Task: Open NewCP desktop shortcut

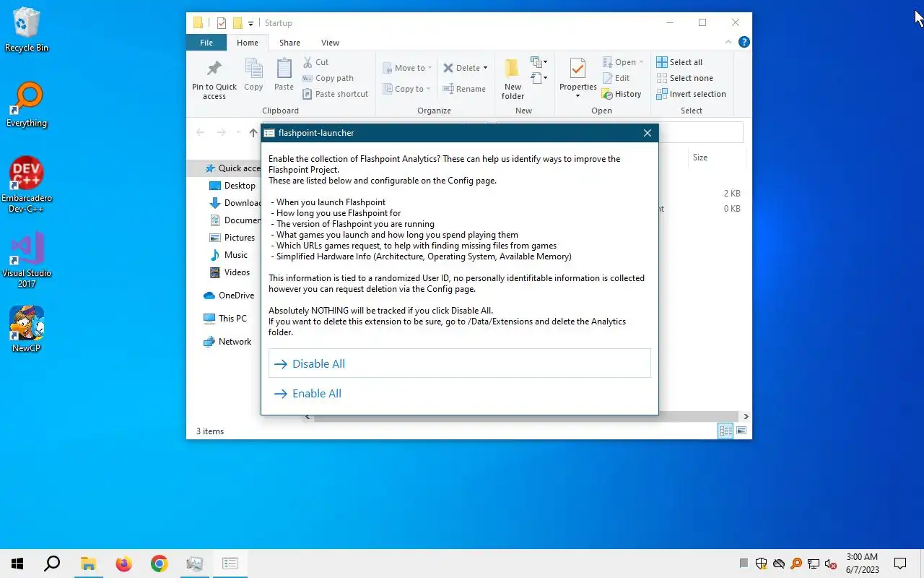Action: click(x=27, y=329)
